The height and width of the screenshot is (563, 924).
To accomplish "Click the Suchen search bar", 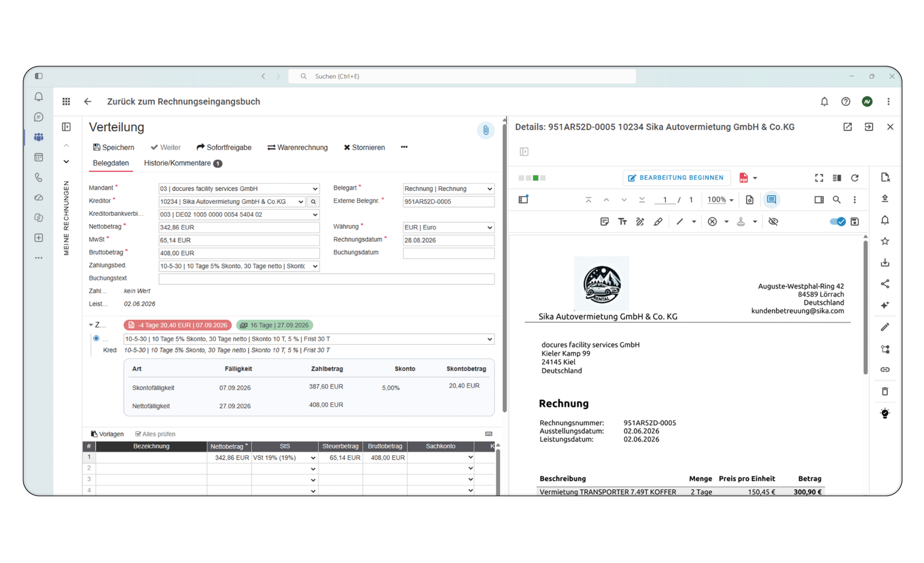I will 462,76.
